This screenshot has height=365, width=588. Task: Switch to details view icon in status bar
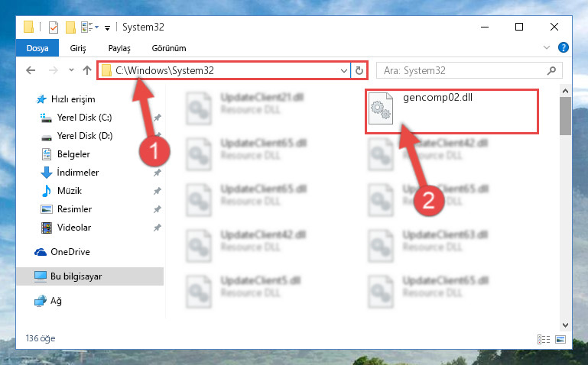coord(544,339)
